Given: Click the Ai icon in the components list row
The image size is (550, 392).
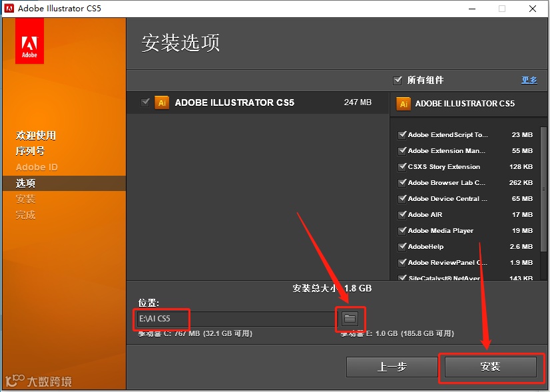Looking at the screenshot, I should click(162, 102).
